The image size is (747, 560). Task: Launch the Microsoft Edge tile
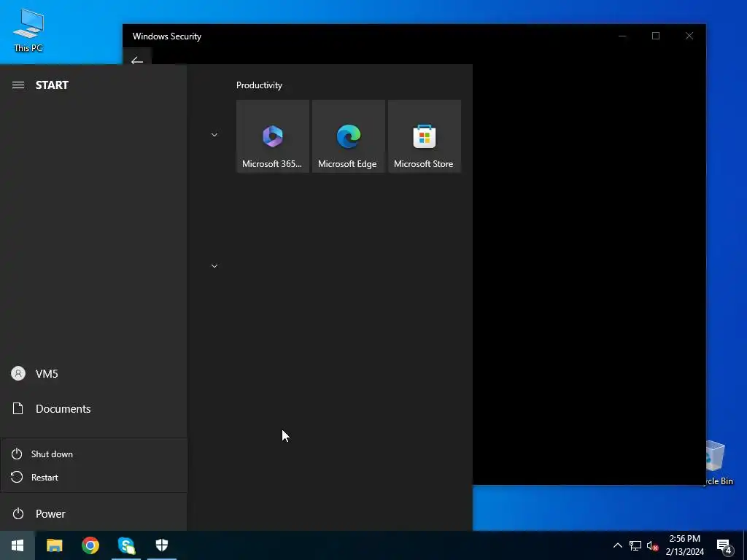(x=348, y=136)
